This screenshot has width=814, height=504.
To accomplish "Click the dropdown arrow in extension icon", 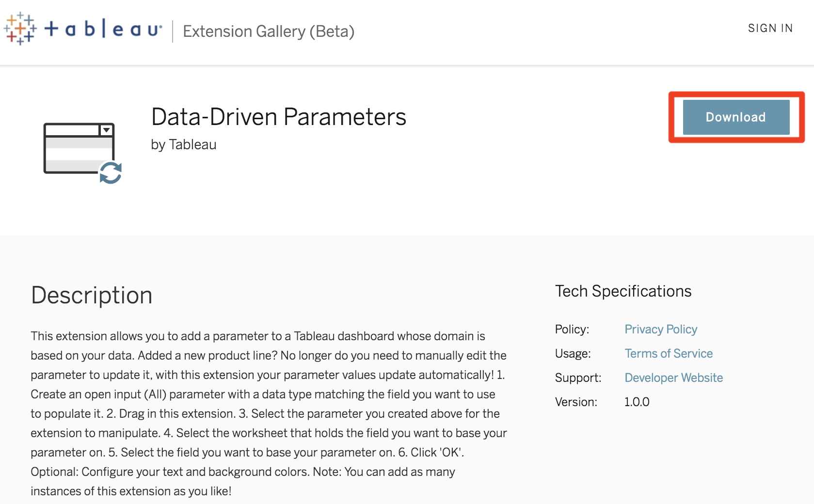I will pyautogui.click(x=106, y=130).
